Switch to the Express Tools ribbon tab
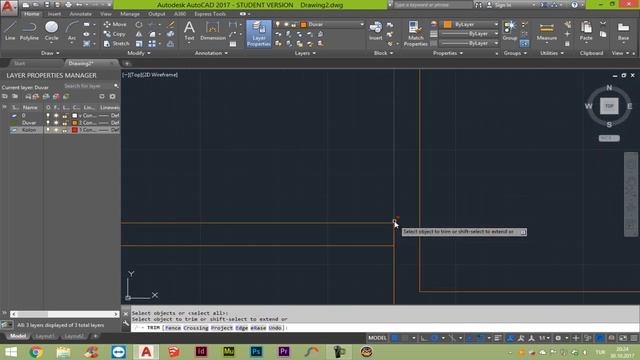This screenshot has width=640, height=360. coord(210,14)
